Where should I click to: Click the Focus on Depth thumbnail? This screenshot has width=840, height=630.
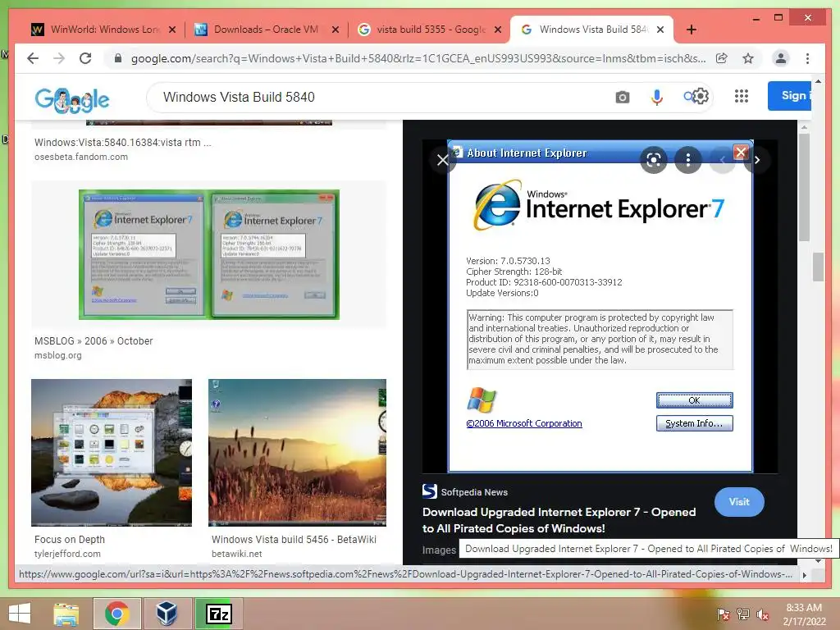[x=112, y=453]
